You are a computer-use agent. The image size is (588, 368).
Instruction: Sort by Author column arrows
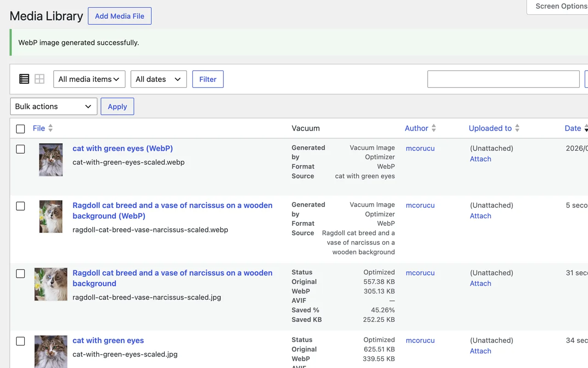coord(434,128)
